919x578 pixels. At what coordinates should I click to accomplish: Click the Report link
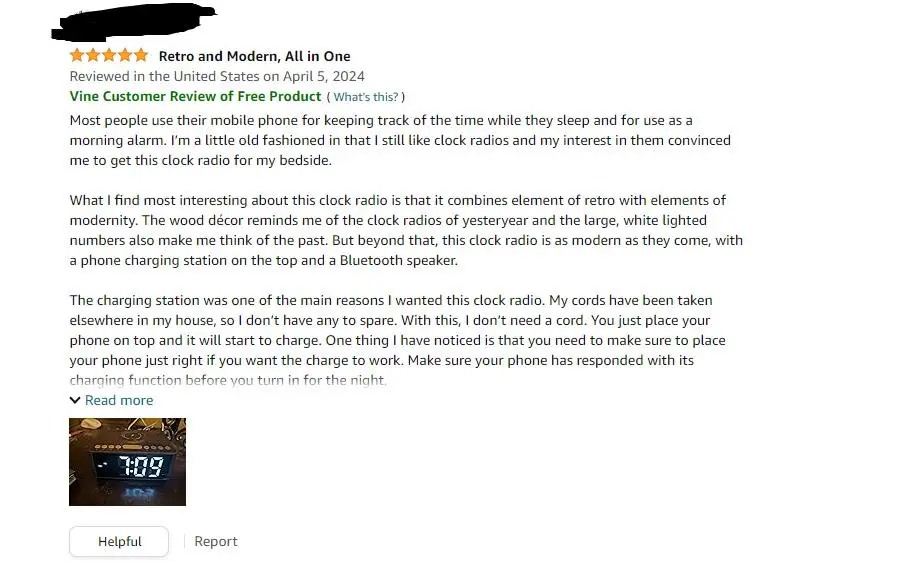coord(216,541)
